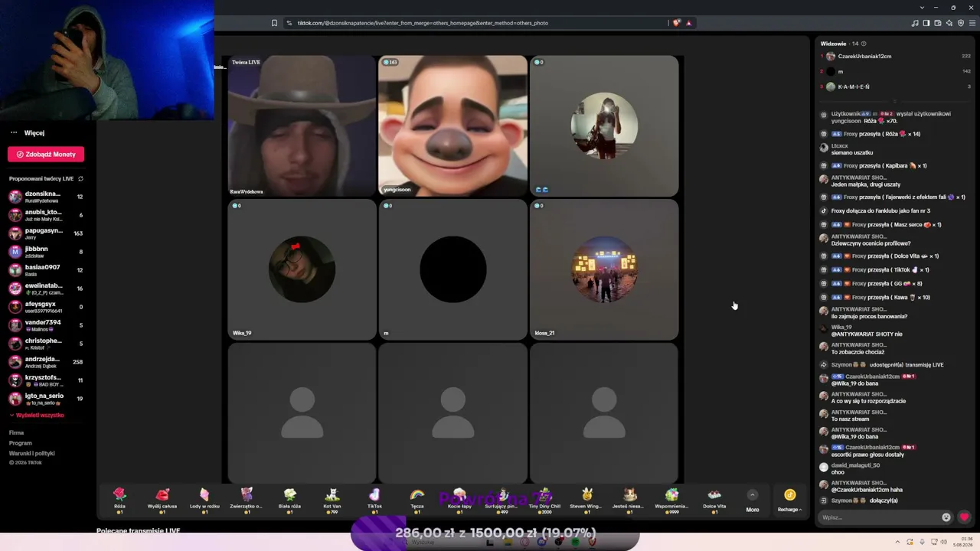Open the browser tab search chevron
This screenshot has width=980, height=551.
[x=922, y=8]
